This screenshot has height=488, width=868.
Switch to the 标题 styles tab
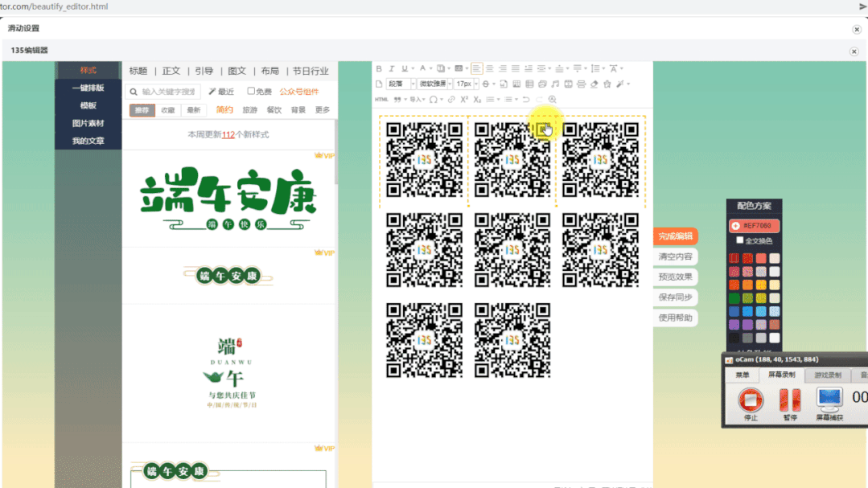(x=138, y=71)
